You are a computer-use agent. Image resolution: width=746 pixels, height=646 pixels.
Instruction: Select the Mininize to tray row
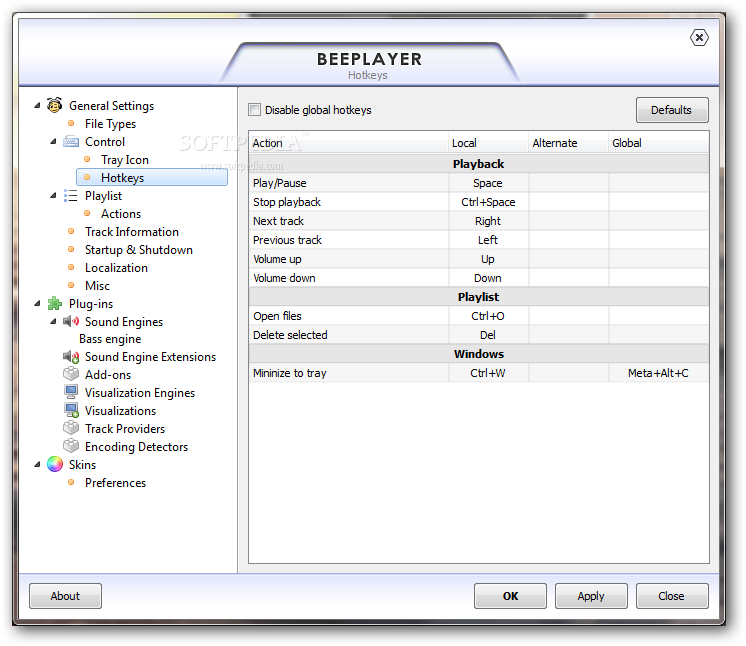(479, 373)
